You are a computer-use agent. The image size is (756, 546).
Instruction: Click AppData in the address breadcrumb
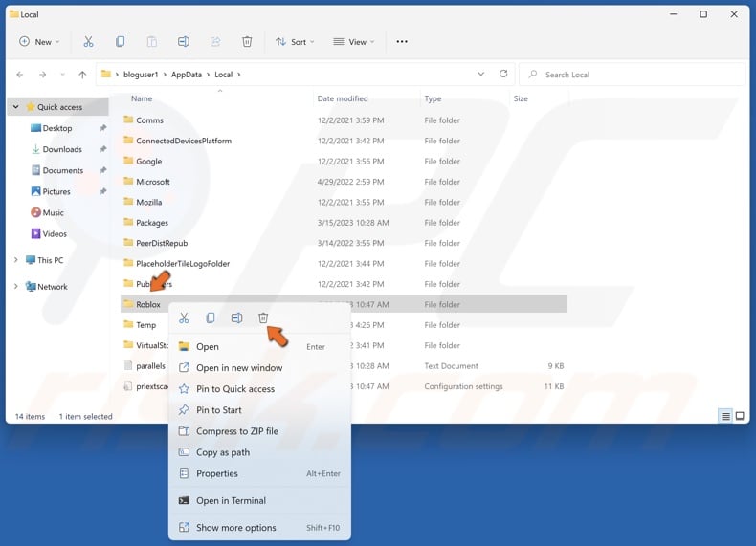(186, 75)
